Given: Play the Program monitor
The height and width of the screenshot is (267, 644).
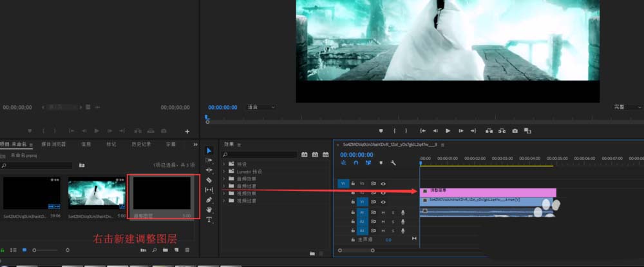Looking at the screenshot, I should pos(448,131).
